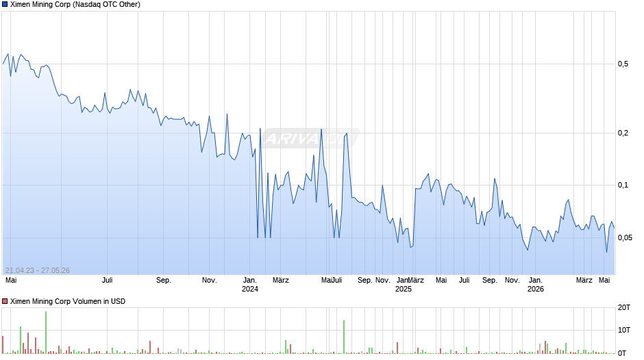Click the '10T' volume axis label
This screenshot has height=360, width=644.
tap(624, 330)
